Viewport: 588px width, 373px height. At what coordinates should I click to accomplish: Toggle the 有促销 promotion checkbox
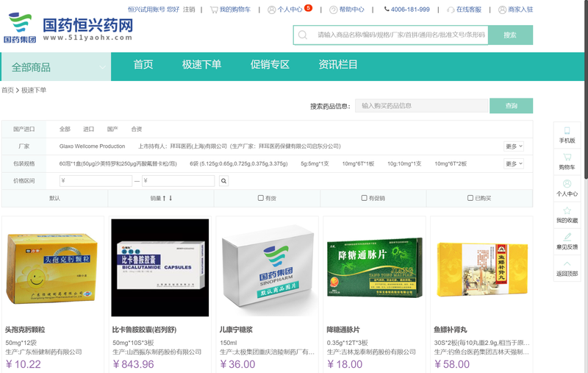pos(364,198)
